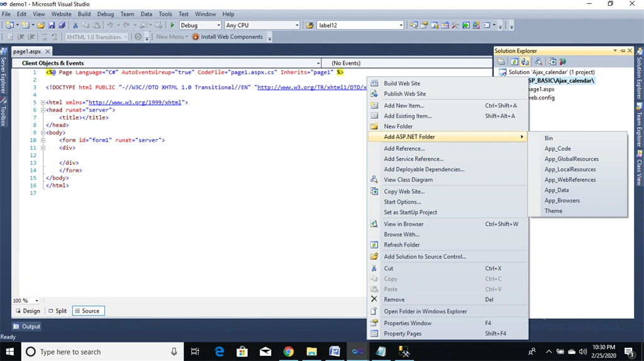Save the file with the floppy disk icon
644x361 pixels.
pos(52,25)
